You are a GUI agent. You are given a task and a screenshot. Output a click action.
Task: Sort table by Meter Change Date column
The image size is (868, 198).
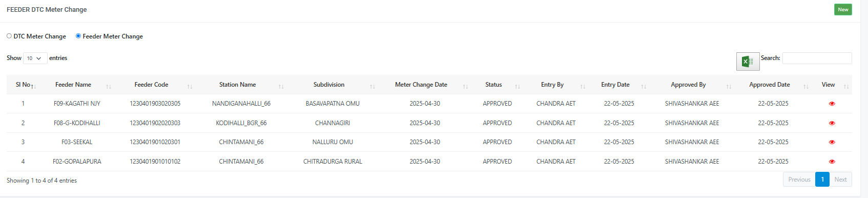[425, 85]
